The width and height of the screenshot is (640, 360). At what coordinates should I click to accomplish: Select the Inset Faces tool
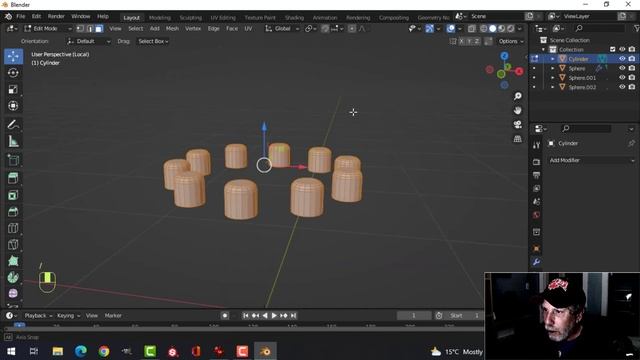(x=13, y=195)
